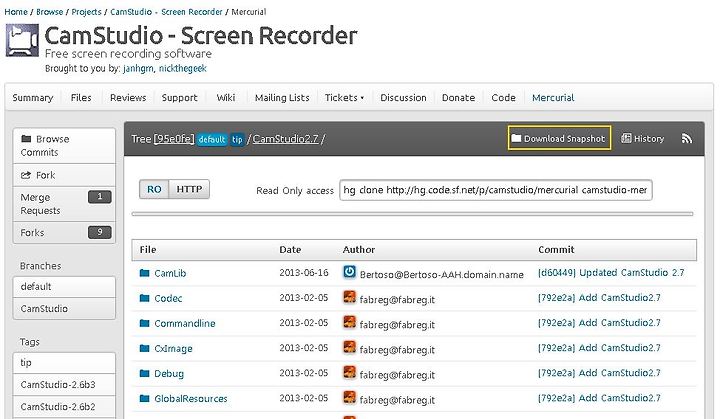This screenshot has height=419, width=720.
Task: Select the tip tag in sidebar
Action: tap(64, 363)
